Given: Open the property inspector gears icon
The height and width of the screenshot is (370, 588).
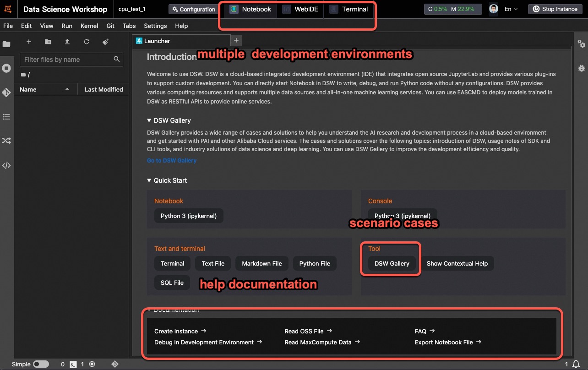Looking at the screenshot, I should pyautogui.click(x=582, y=44).
